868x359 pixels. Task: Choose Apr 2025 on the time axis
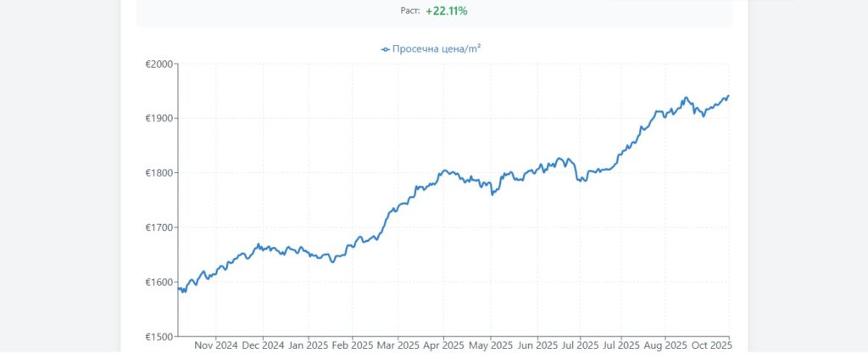442,346
